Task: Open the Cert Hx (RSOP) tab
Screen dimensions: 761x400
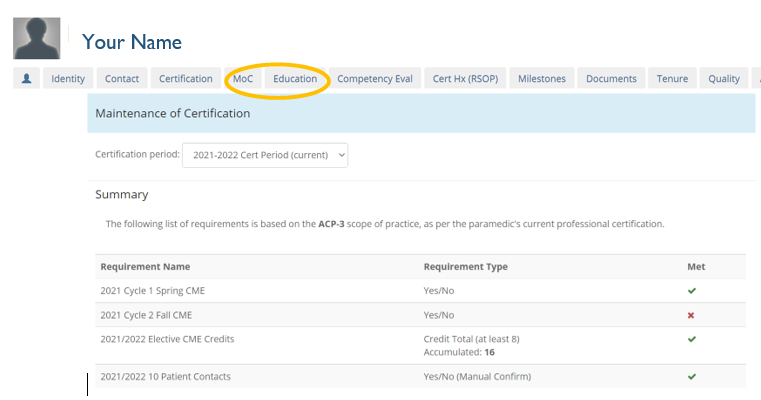Action: [x=465, y=79]
